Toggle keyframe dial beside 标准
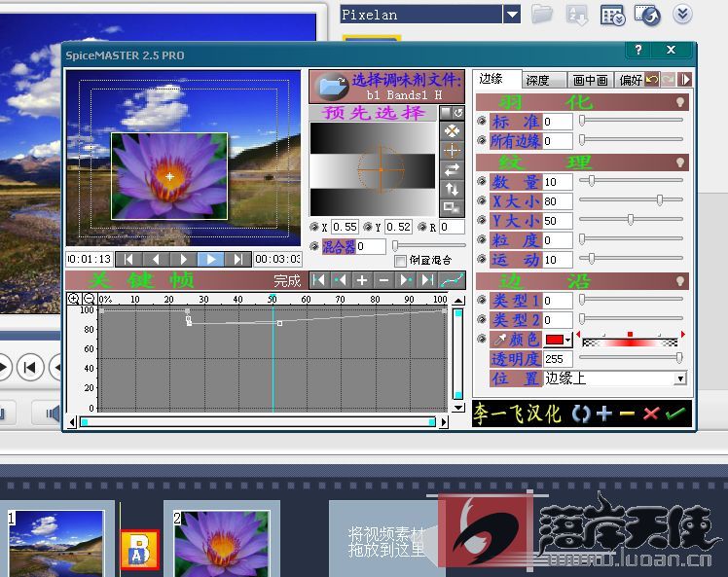 point(482,122)
